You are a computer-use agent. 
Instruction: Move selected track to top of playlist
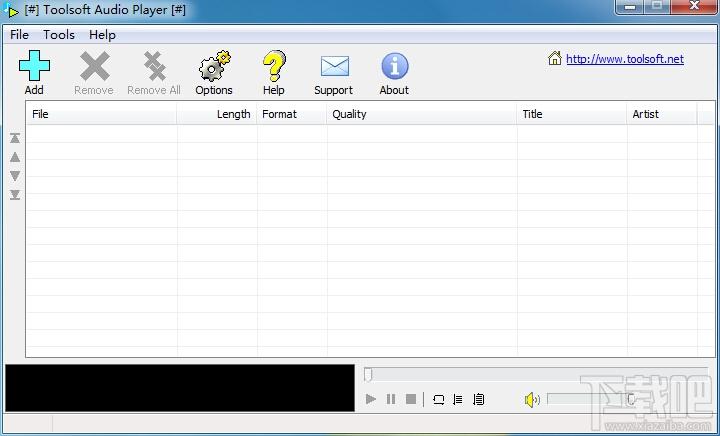click(15, 138)
